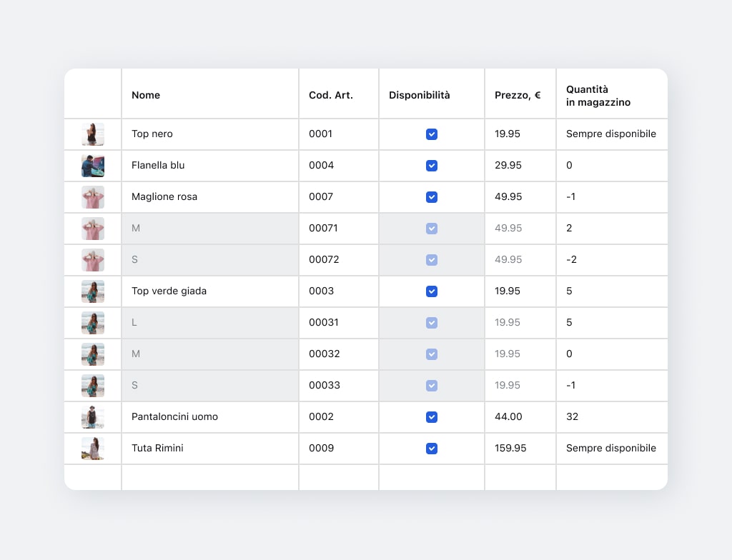Click the Top verde giada thumbnail

93,291
